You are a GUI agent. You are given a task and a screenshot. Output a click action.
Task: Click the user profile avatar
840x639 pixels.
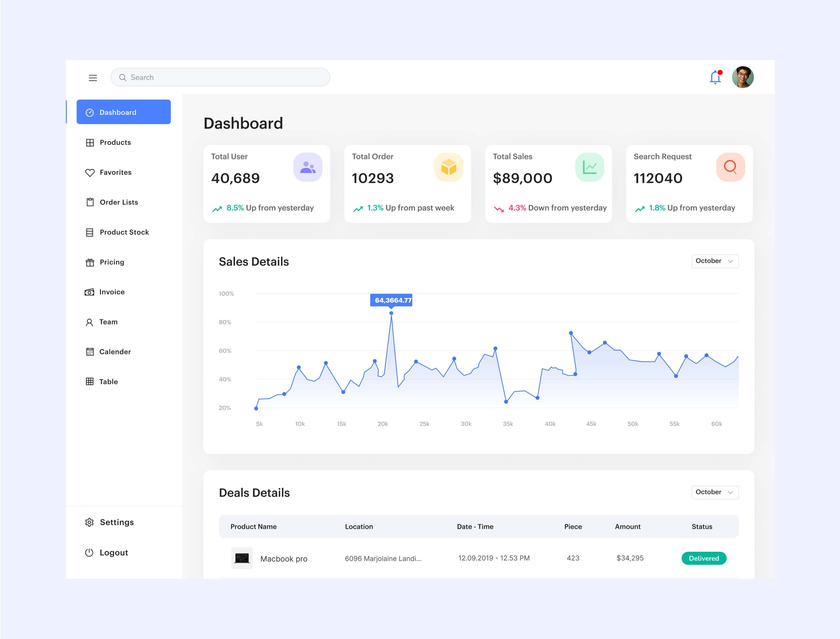742,77
